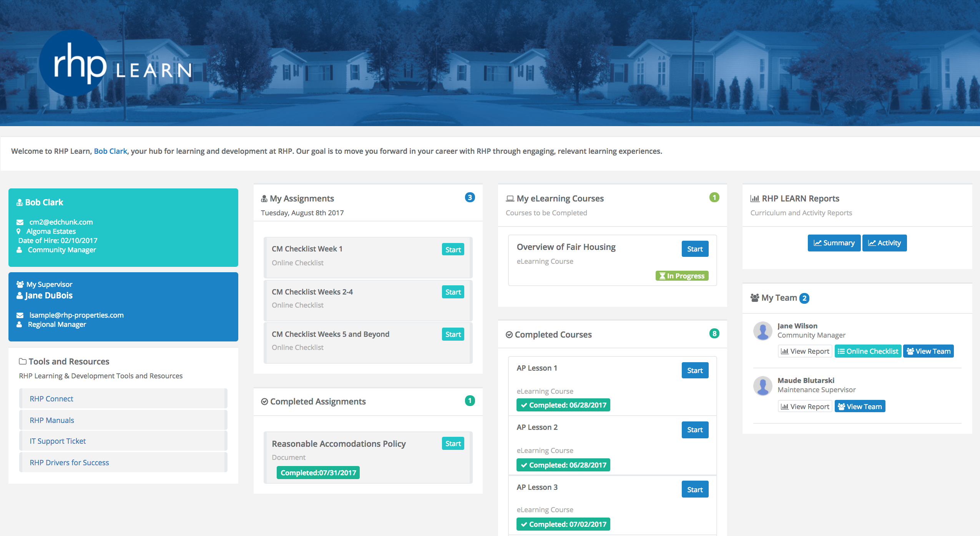Open the Summary report
The width and height of the screenshot is (980, 536).
[834, 243]
